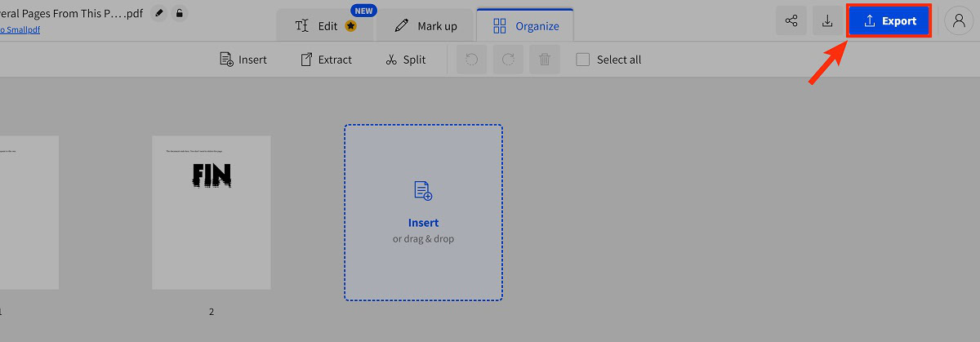Click the dashed Insert drop zone

(423, 212)
